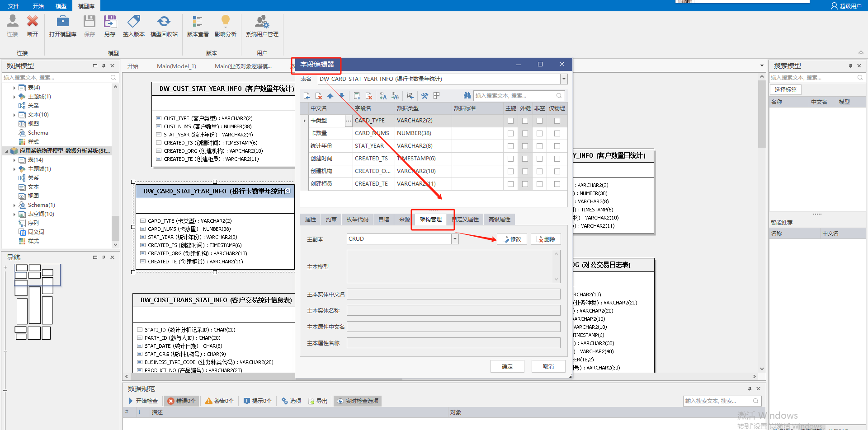Click the 开始检查 start check play icon
The image size is (868, 430).
point(131,401)
